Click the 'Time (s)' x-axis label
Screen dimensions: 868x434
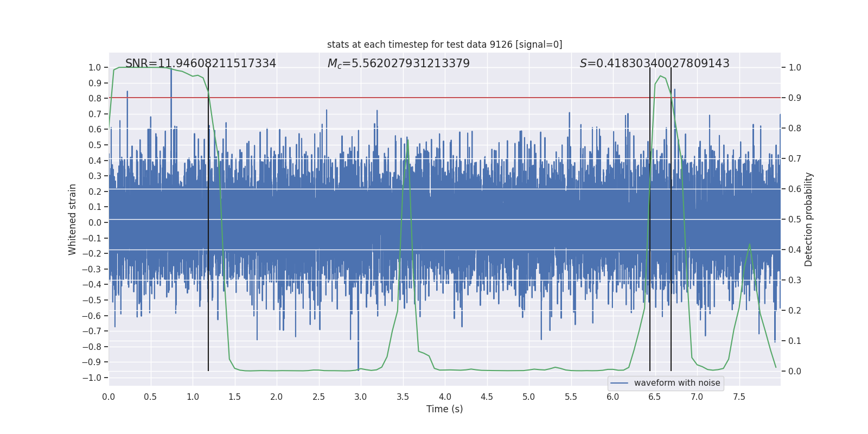(x=444, y=409)
